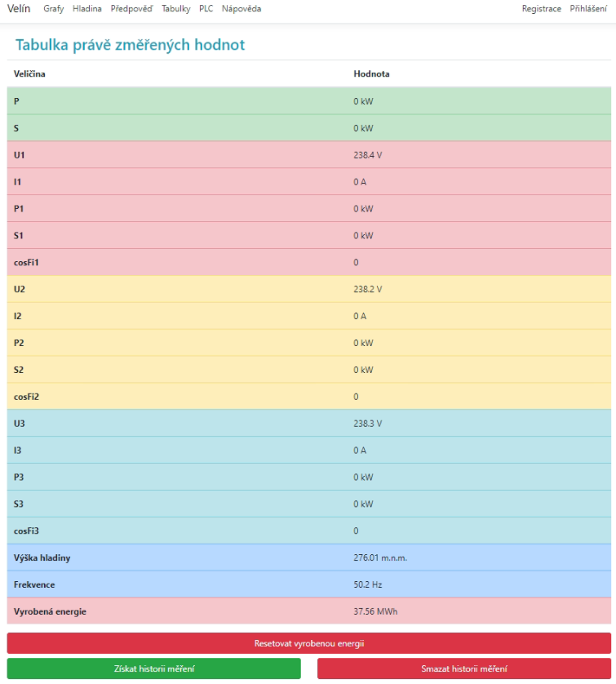Open the Nápověda help link
Viewport: 616px width, 684px height.
click(242, 9)
